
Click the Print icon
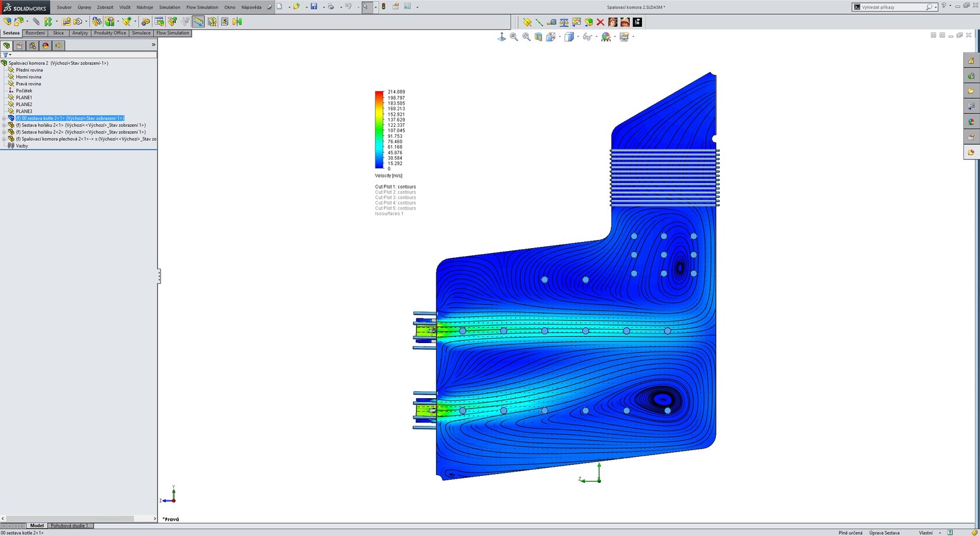coord(331,6)
